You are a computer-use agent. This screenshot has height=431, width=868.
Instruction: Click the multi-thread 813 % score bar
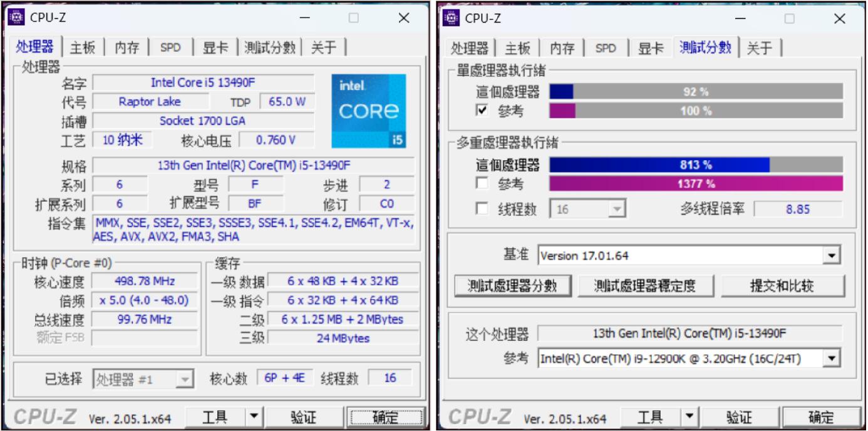coord(696,165)
